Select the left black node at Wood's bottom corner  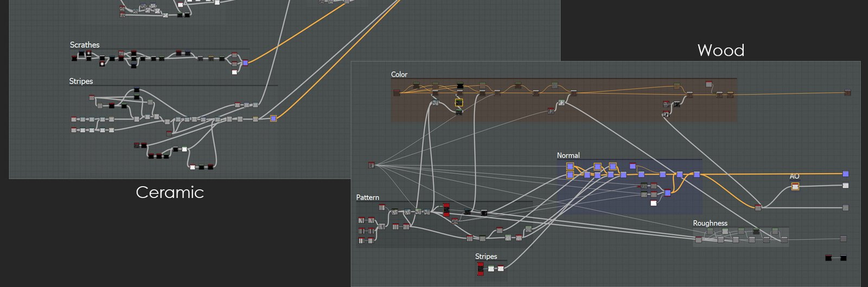tap(828, 258)
